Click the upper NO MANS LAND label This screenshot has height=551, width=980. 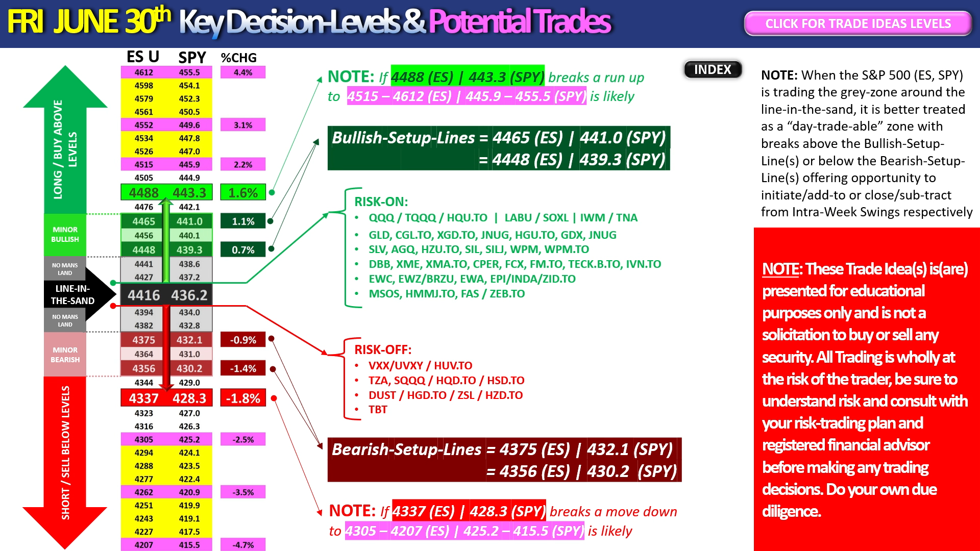pos(65,269)
